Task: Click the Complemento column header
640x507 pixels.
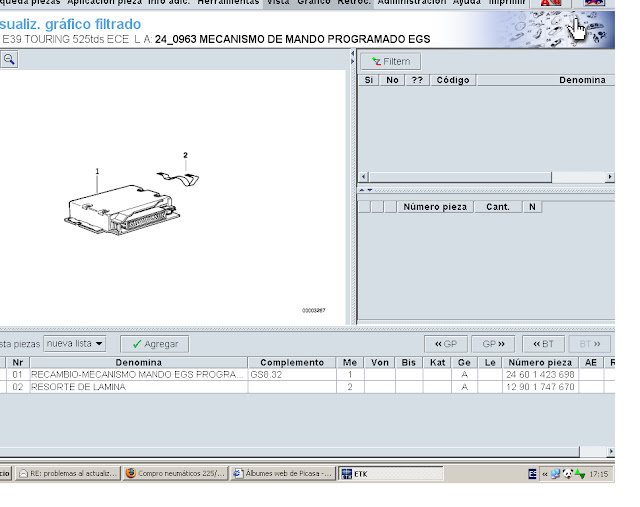Action: click(x=292, y=362)
